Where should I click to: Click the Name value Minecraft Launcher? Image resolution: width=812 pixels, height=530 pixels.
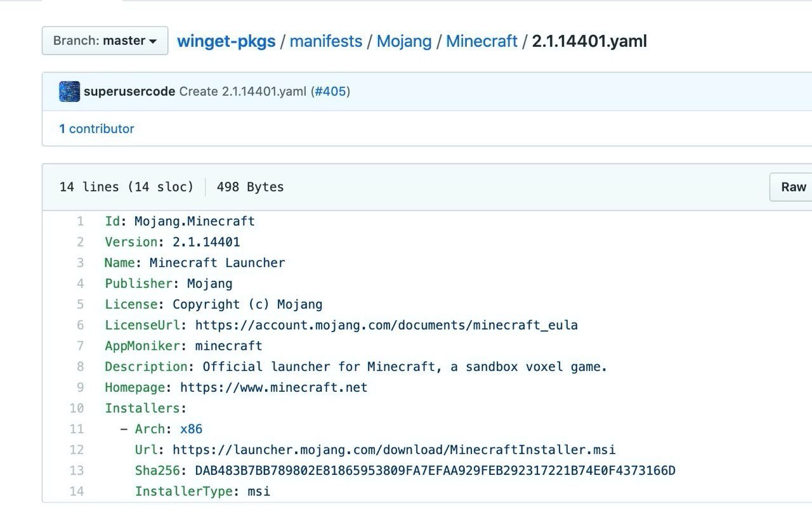pyautogui.click(x=218, y=262)
